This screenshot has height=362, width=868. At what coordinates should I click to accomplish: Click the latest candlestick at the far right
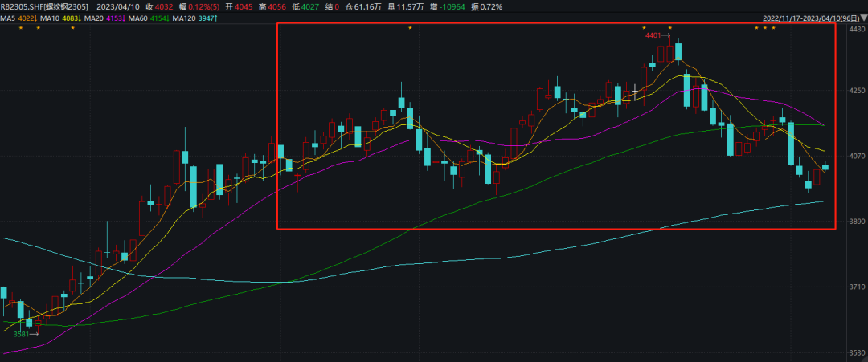825,167
